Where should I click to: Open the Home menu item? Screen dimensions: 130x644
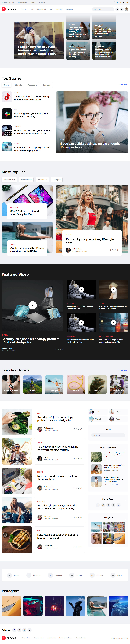(24, 9)
